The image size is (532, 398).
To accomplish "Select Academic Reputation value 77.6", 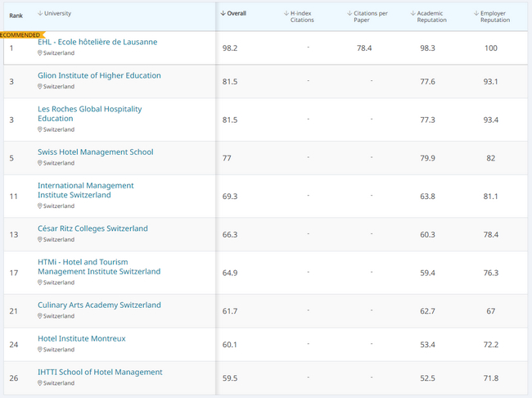I will (427, 82).
